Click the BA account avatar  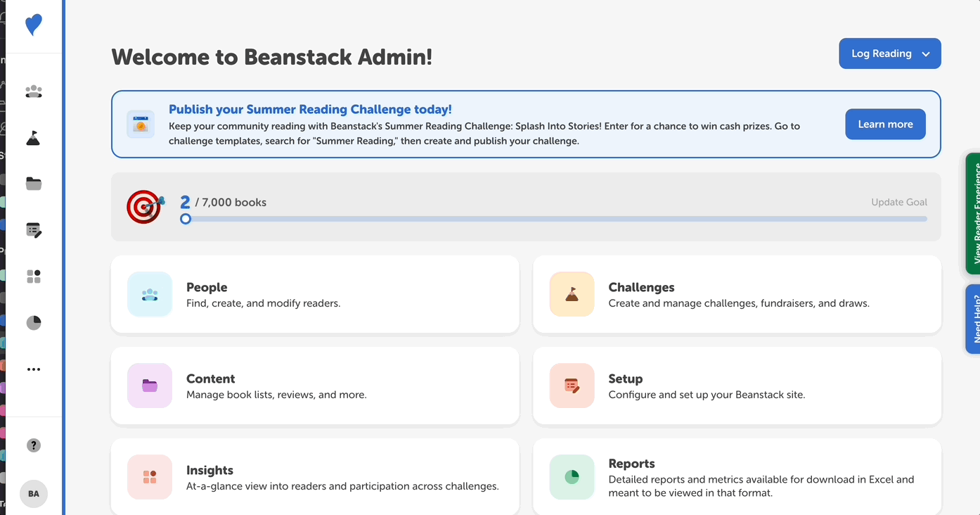(x=33, y=494)
